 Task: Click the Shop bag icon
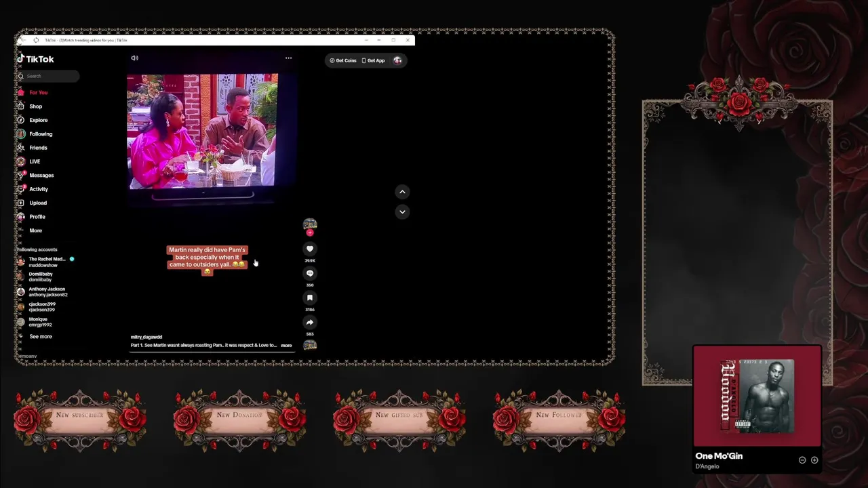21,106
